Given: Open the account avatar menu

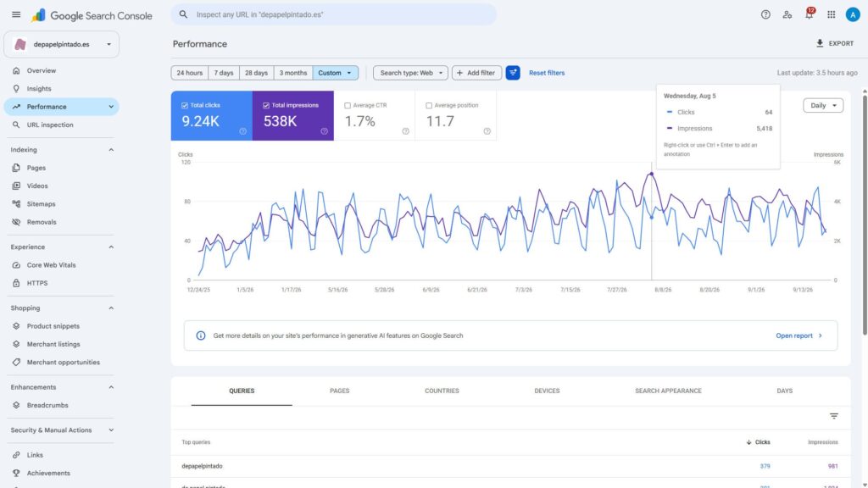Looking at the screenshot, I should 853,15.
